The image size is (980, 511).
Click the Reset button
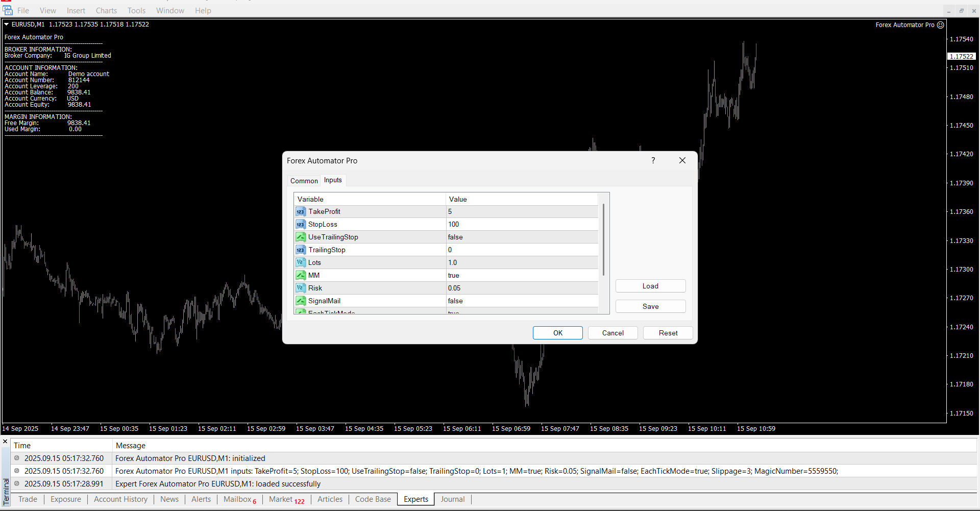tap(668, 333)
